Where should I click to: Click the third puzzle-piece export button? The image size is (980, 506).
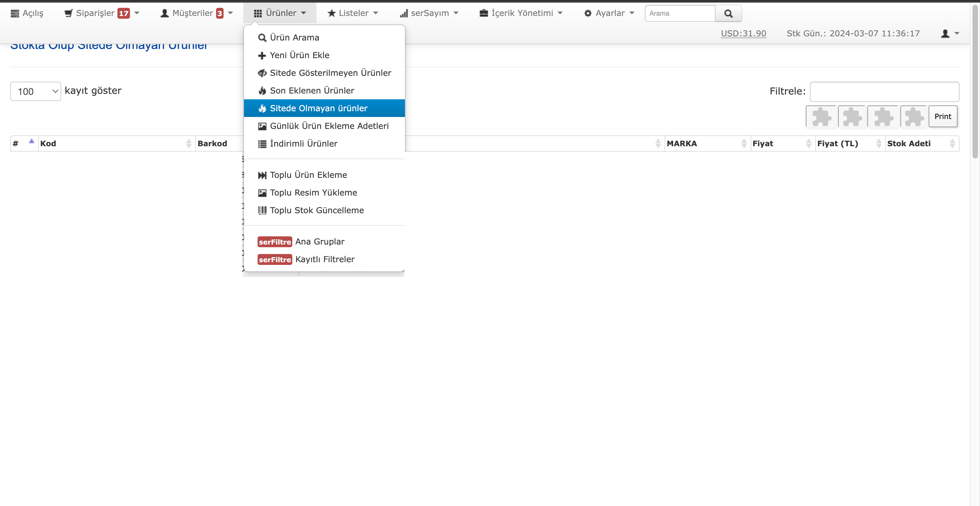(x=883, y=116)
